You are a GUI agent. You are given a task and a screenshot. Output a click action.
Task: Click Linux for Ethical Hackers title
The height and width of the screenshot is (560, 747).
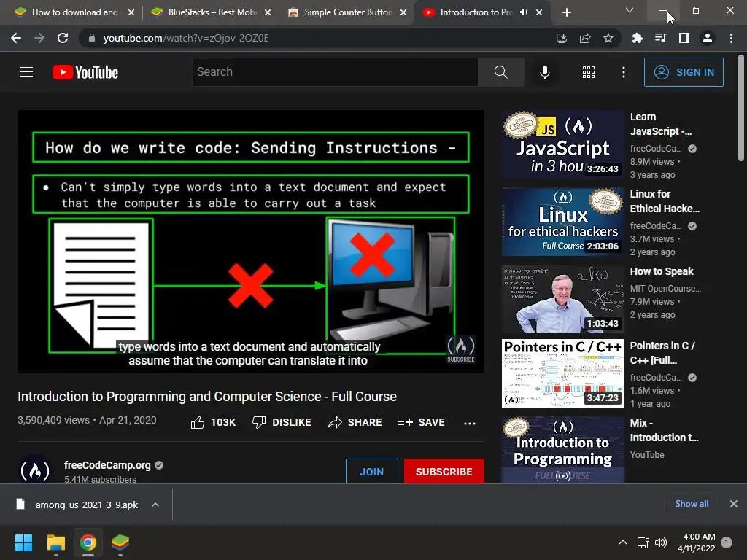[x=665, y=201]
